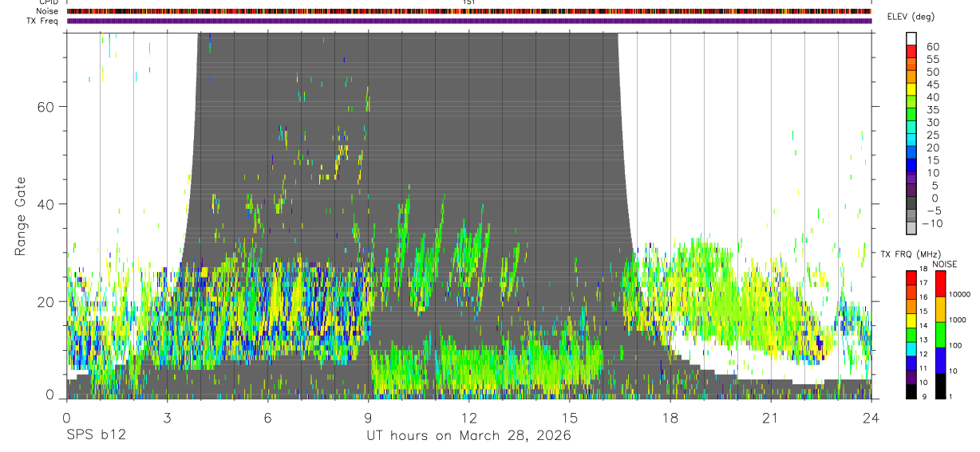Screen dimensions: 980x452
Task: Click the '10000' value on NOISE scale
Action: [959, 294]
